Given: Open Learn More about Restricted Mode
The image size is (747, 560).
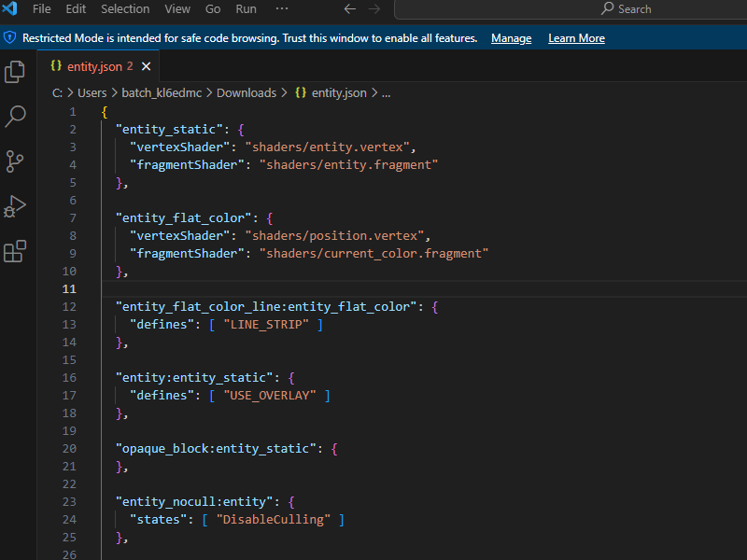Looking at the screenshot, I should [576, 38].
